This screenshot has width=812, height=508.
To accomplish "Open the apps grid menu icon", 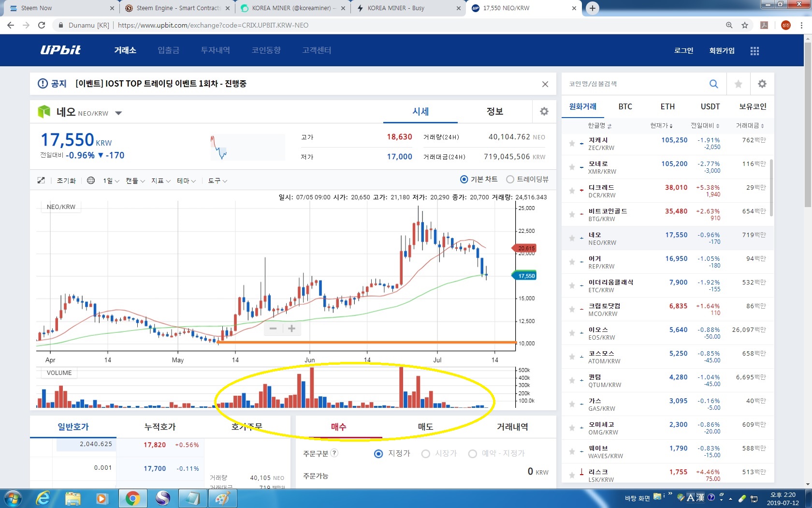I will click(x=754, y=51).
